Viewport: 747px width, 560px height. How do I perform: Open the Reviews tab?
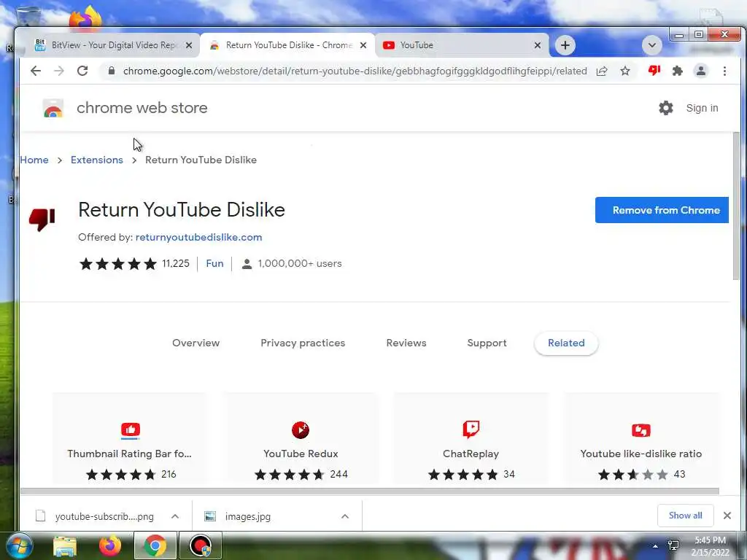[x=406, y=343]
